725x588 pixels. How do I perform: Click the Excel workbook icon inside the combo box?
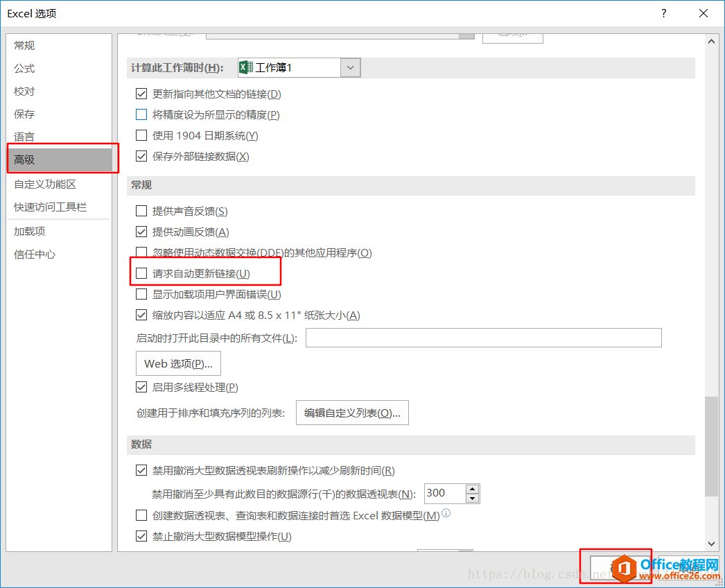[247, 67]
